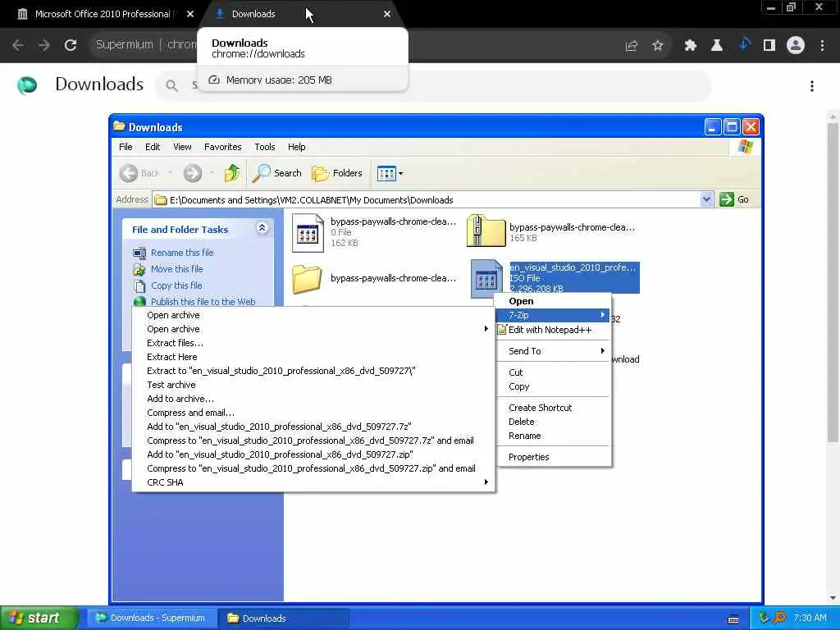Open the blue downloads arrow icon in toolbar
840x630 pixels.
click(x=744, y=44)
